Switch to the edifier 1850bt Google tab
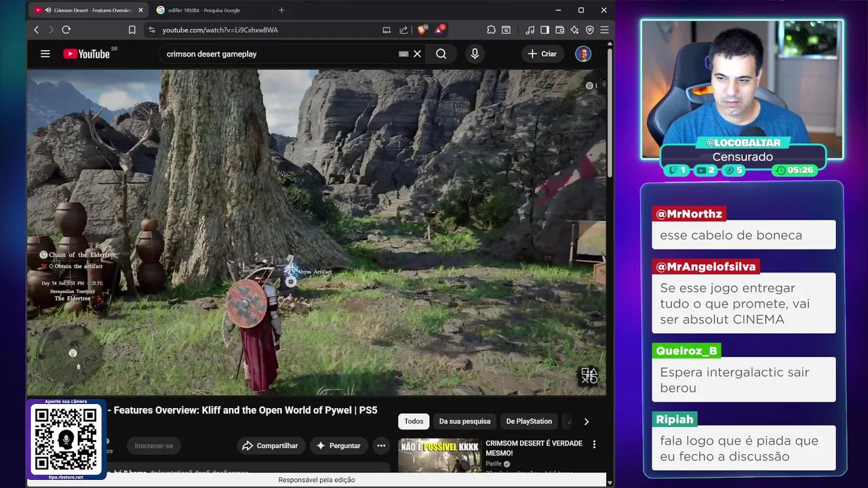Screen dimensions: 868x488 [x=203, y=10]
